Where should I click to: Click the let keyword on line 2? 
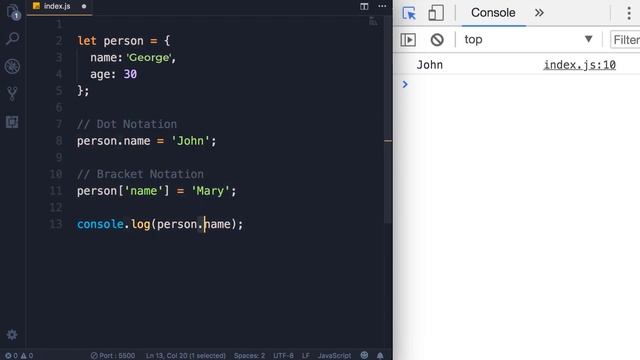[87, 41]
